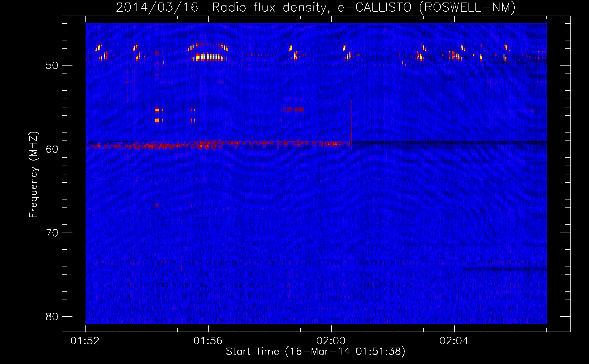589x364 pixels.
Task: Click the 01:56 time tick label
Action: coord(208,341)
